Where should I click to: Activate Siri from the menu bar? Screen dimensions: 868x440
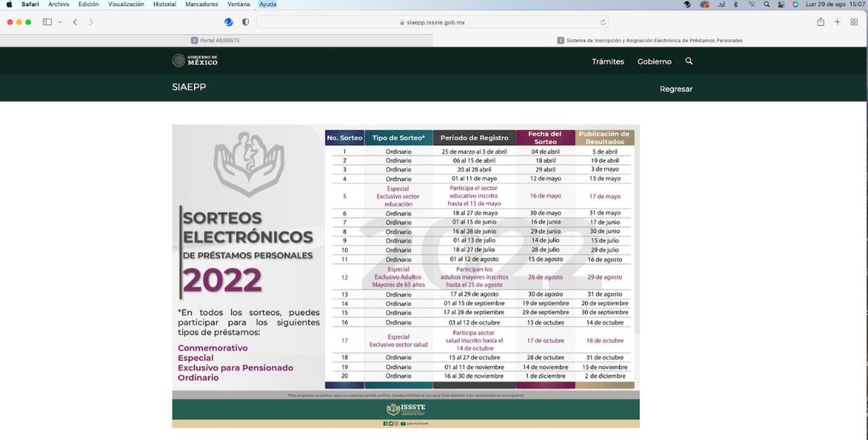coord(795,4)
